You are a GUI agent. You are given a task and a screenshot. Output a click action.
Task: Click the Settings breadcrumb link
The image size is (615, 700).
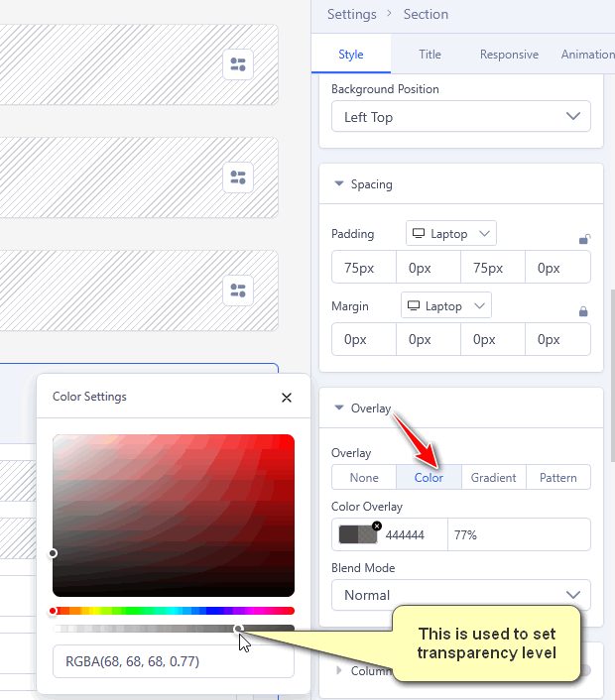pos(351,15)
